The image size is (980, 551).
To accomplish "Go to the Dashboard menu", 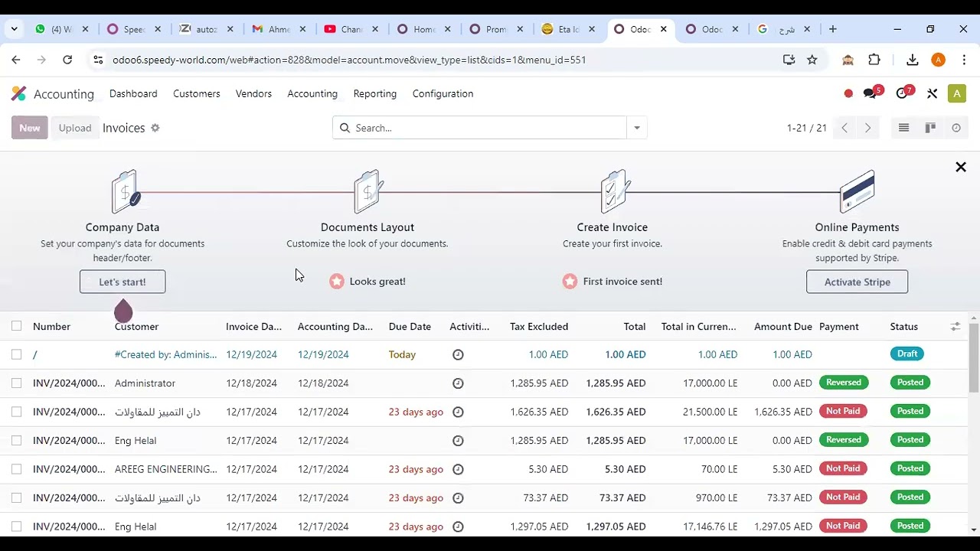I will [133, 93].
